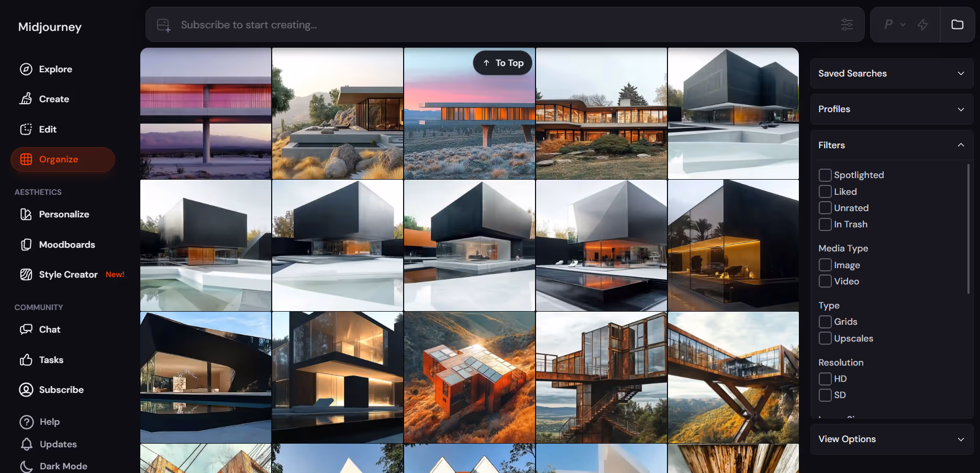Click the add image icon in prompt bar

164,25
